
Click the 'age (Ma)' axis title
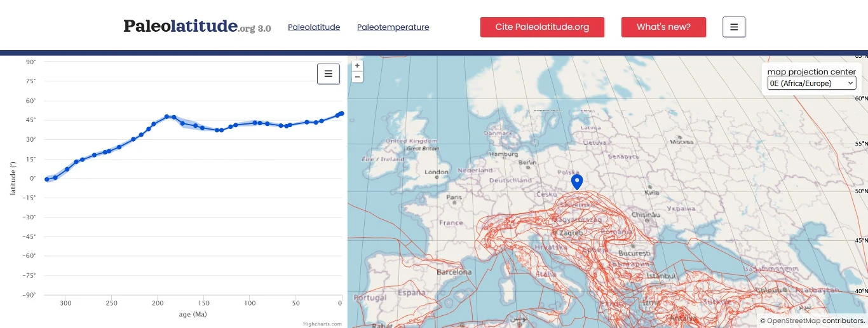(x=193, y=314)
